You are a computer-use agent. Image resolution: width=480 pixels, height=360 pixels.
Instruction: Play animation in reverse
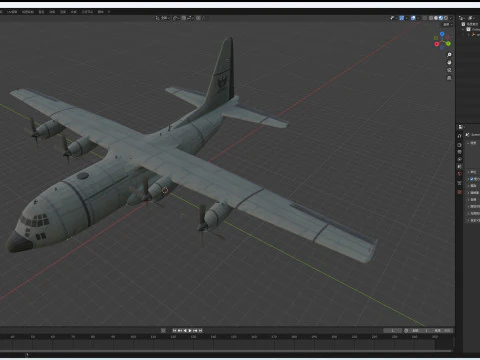coord(185,330)
